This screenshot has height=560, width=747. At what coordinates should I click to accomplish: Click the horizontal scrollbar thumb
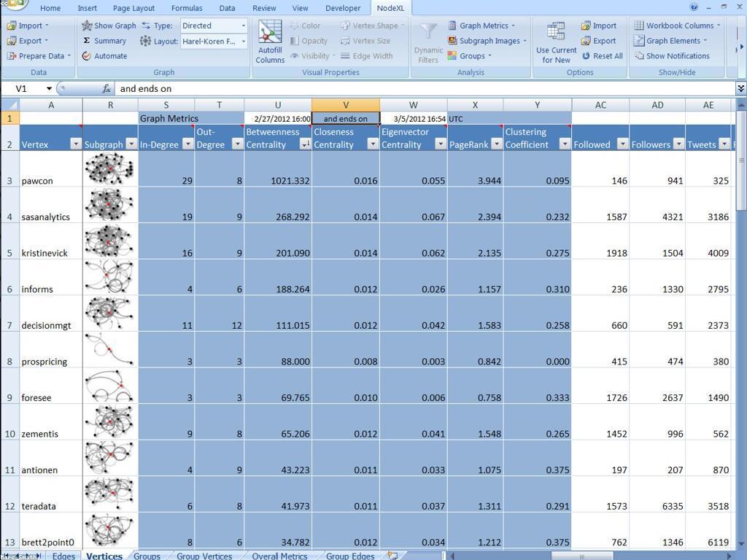(x=581, y=556)
